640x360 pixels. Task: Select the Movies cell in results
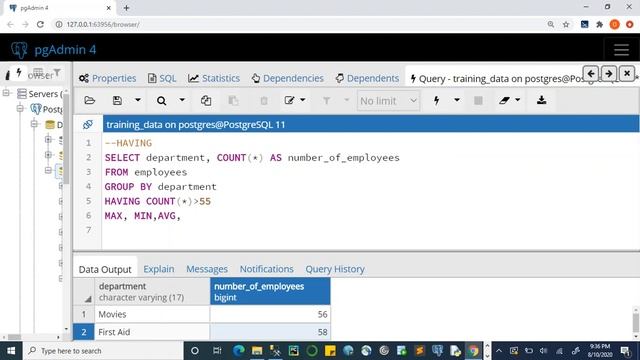152,314
